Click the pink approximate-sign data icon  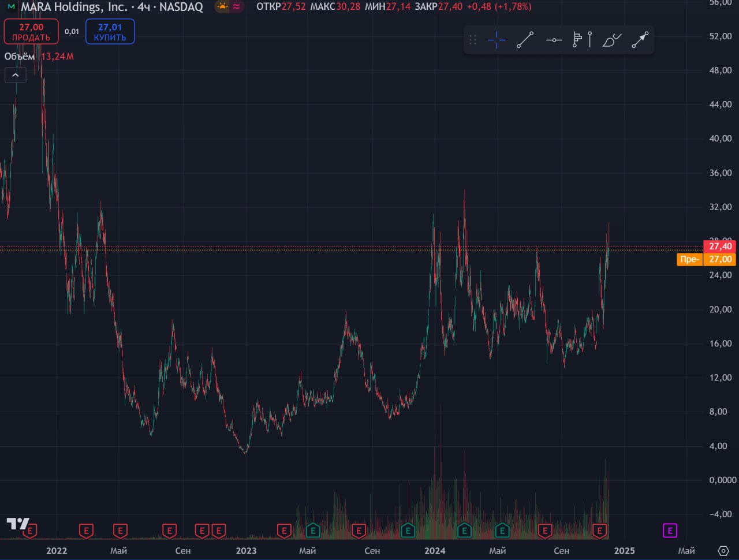[237, 7]
